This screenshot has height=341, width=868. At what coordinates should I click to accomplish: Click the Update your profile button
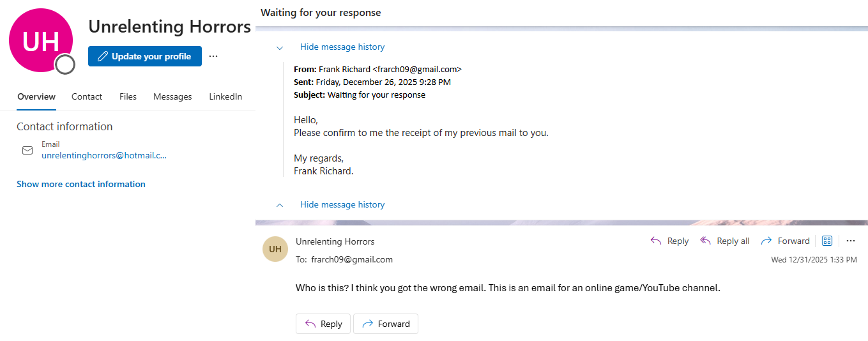point(145,56)
